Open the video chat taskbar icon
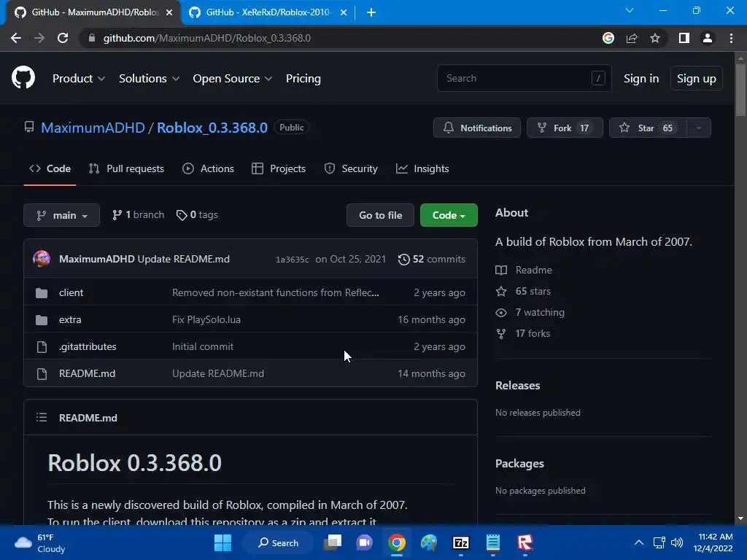Image resolution: width=747 pixels, height=560 pixels. coord(365,542)
